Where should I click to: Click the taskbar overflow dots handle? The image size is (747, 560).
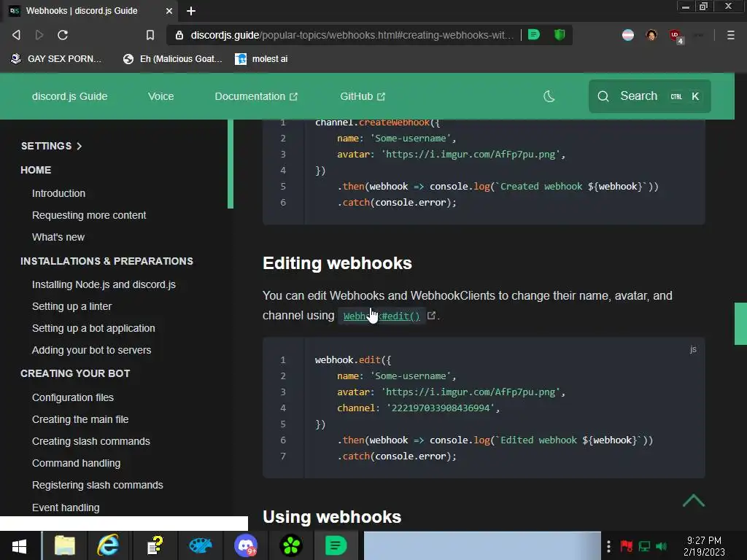[608, 545]
